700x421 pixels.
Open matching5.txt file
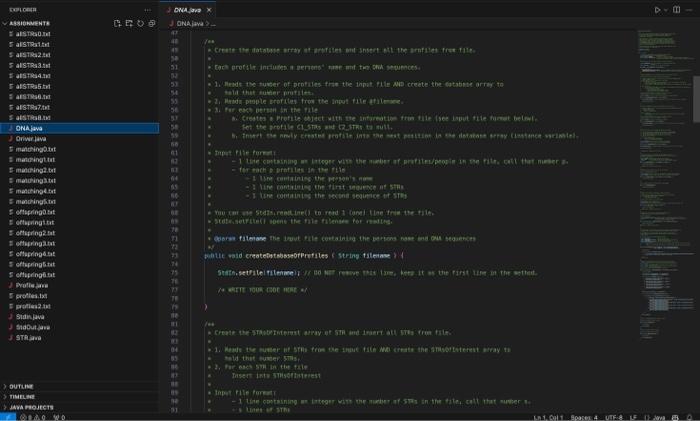coord(79,202)
